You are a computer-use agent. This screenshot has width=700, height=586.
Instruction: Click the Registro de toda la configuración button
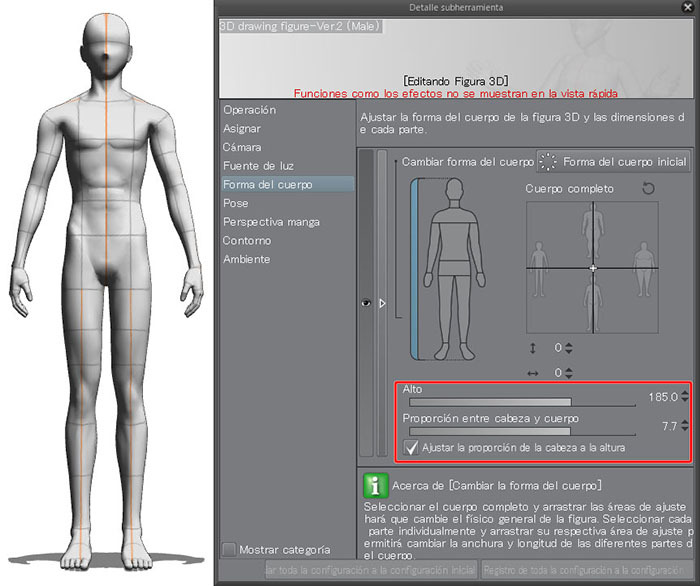(x=587, y=570)
